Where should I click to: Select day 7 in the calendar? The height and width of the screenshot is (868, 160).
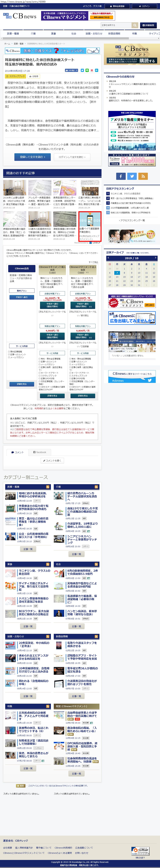point(117,273)
